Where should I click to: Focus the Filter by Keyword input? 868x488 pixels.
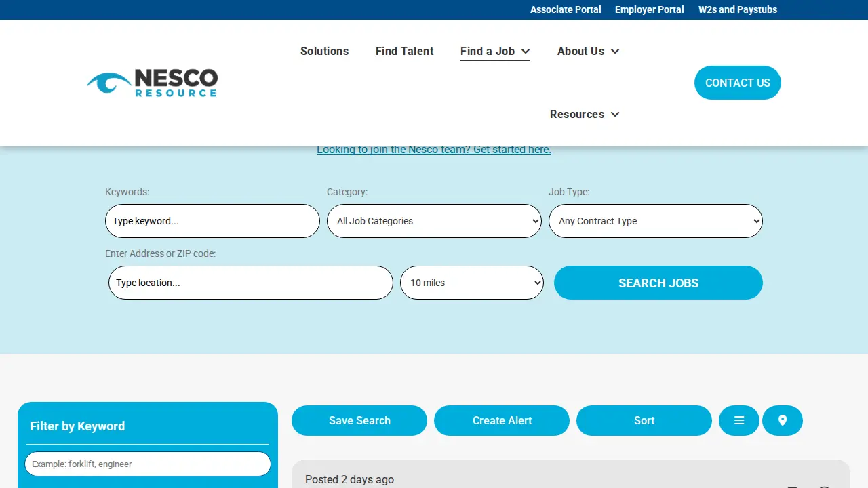click(148, 464)
